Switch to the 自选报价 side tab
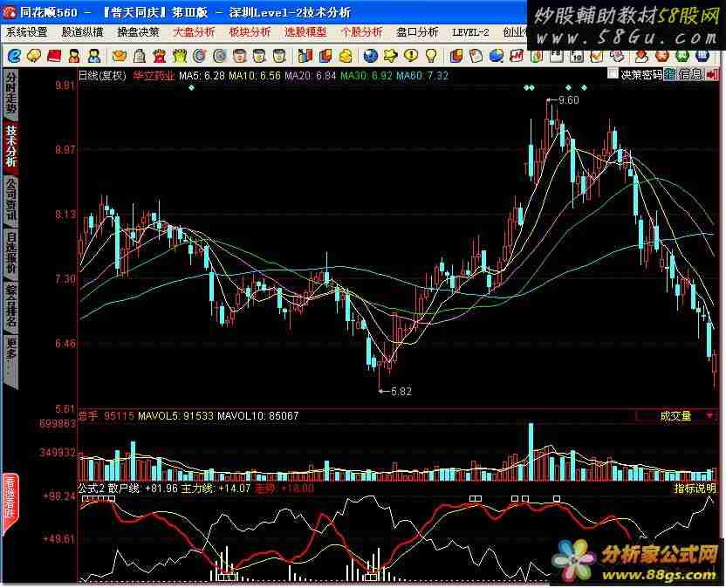 tap(11, 253)
